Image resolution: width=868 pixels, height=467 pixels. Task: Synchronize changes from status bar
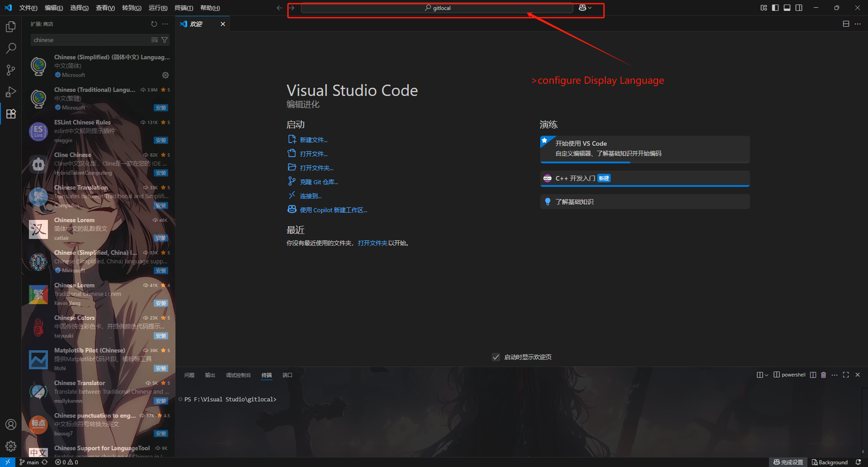pos(45,462)
